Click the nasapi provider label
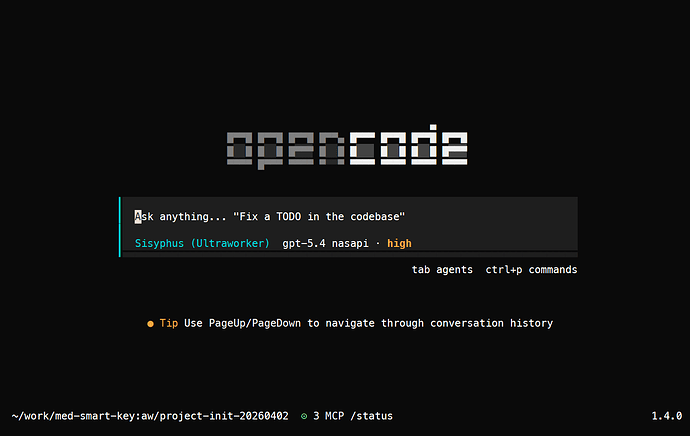Viewport: 690px width, 436px height. [x=350, y=243]
